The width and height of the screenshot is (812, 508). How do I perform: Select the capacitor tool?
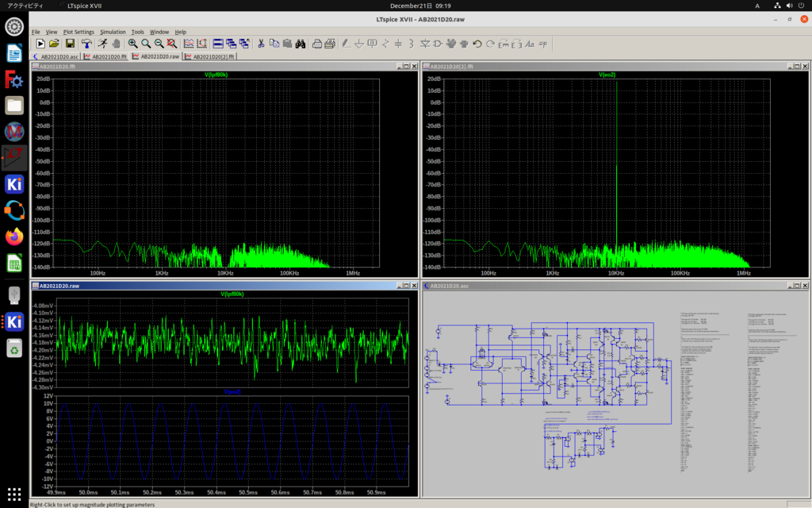click(x=398, y=44)
